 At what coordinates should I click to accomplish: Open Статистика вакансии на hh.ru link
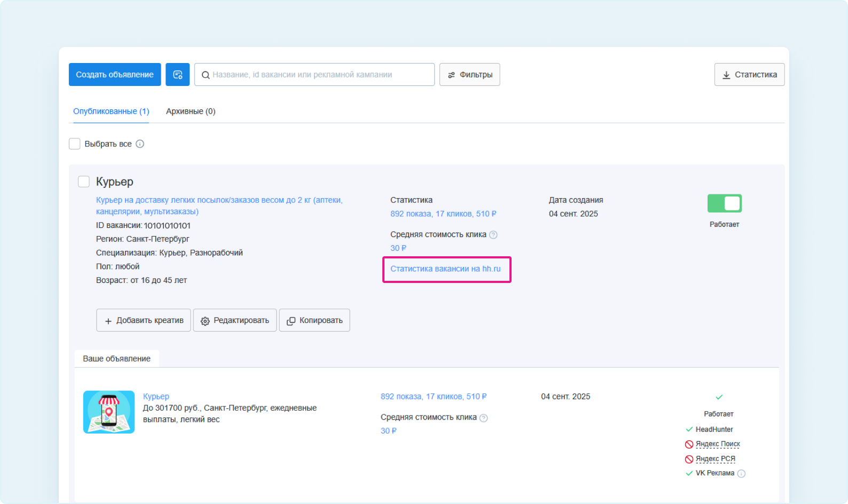[445, 269]
